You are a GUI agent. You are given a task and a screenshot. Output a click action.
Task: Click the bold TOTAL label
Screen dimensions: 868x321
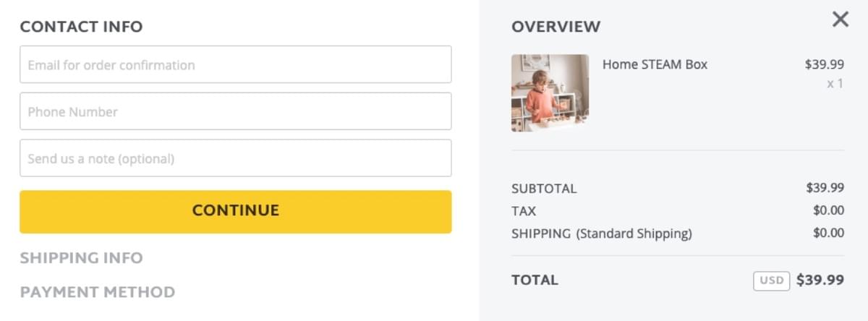535,280
